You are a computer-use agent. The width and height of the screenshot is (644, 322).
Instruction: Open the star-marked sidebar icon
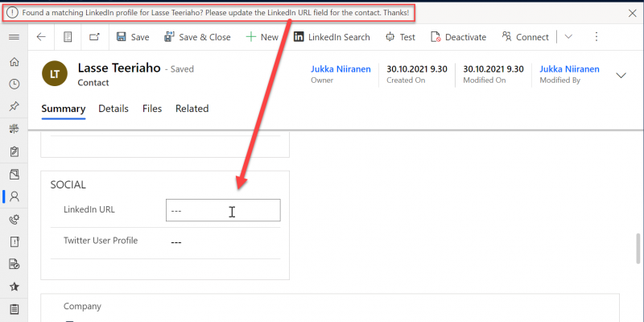[14, 287]
